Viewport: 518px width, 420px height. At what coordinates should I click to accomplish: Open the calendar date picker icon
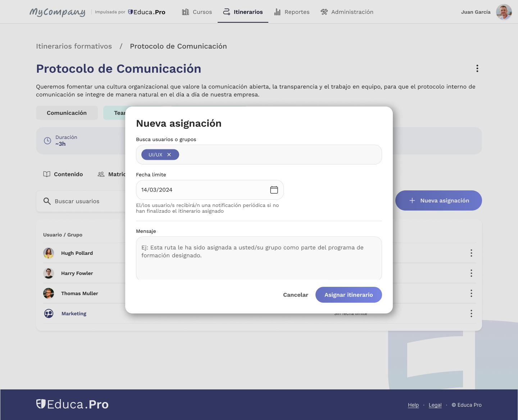[274, 190]
